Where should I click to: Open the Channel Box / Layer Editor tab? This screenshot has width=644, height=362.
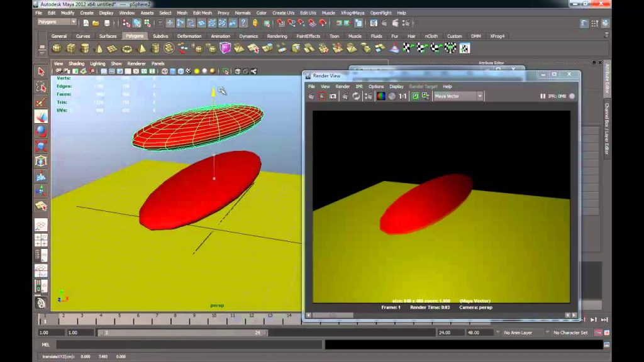607,128
